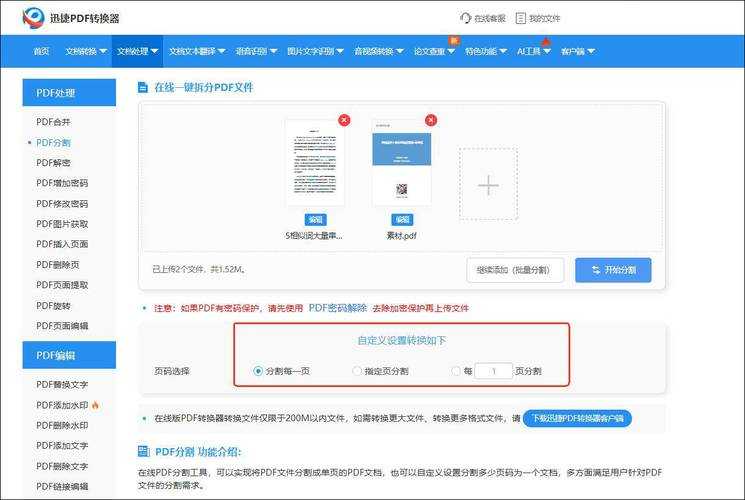This screenshot has height=500, width=745.
Task: Open PDF页面提取 in sidebar
Action: point(62,285)
